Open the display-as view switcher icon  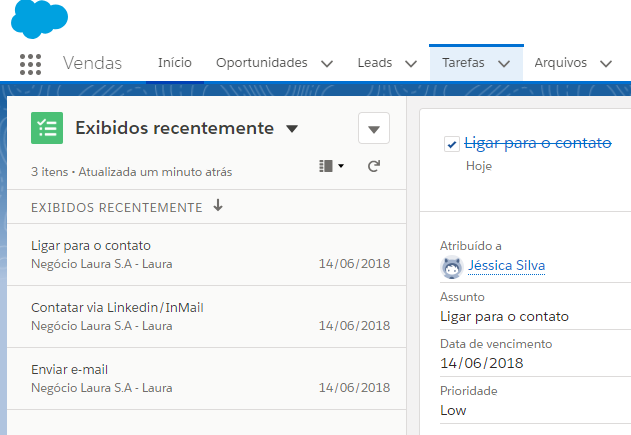[331, 166]
